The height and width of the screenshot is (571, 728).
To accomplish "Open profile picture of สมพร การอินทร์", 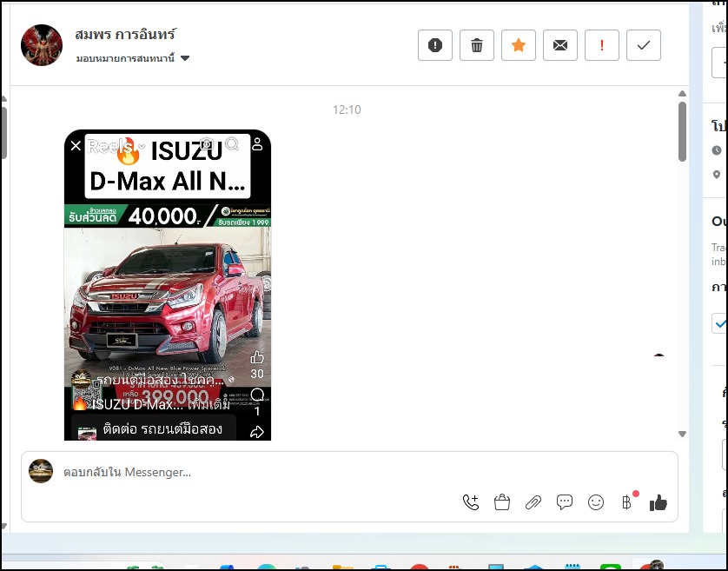I will point(42,45).
